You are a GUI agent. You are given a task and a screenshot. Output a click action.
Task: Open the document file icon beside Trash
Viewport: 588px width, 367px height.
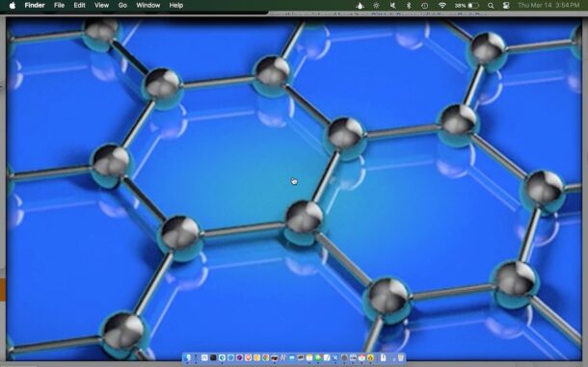383,357
